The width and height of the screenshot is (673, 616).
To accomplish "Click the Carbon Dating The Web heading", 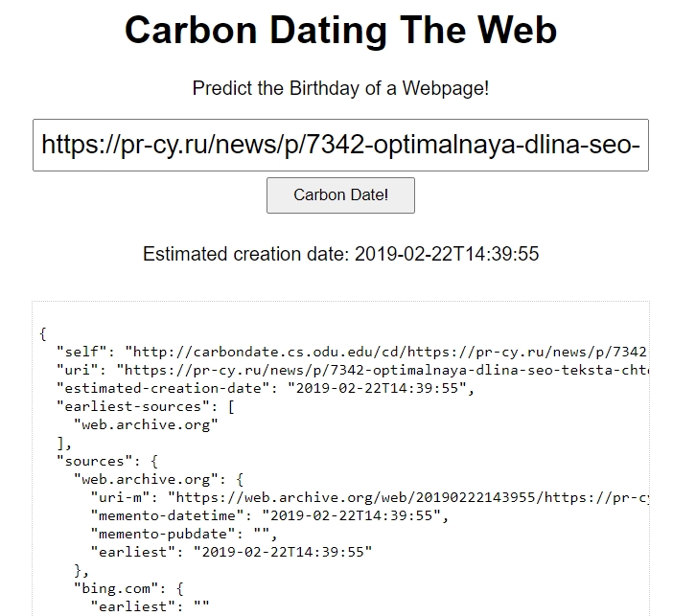I will (340, 30).
